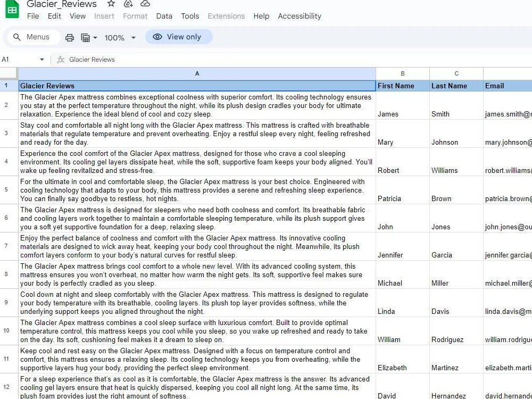Click the cell containing Rodriguez
The height and width of the screenshot is (399, 532).
456,330
